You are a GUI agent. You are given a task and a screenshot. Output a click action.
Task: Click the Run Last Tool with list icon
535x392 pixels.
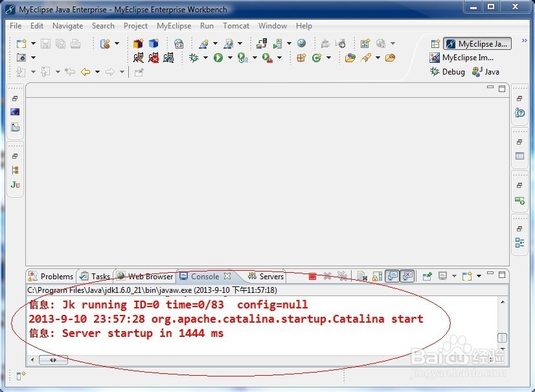243,58
